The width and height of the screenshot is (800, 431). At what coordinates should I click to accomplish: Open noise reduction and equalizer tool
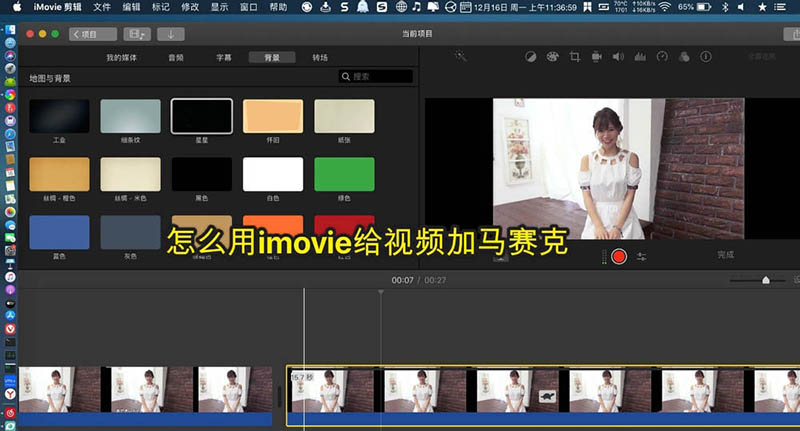click(640, 57)
